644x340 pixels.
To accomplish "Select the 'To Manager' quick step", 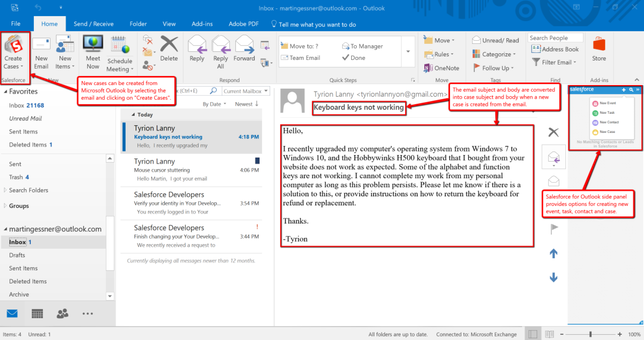I will pos(363,46).
